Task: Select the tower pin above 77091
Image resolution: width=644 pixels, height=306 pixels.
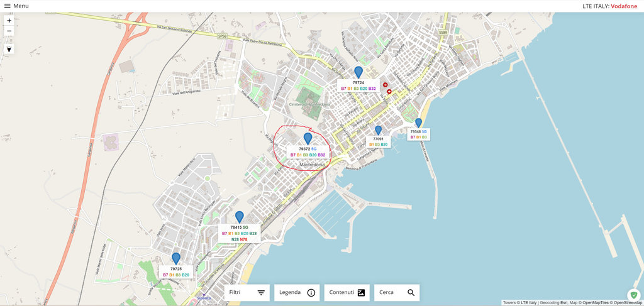Action: tap(378, 131)
